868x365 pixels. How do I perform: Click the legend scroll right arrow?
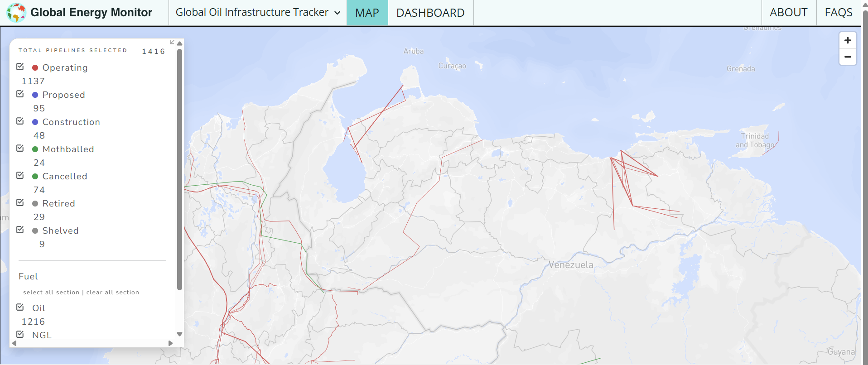point(170,343)
